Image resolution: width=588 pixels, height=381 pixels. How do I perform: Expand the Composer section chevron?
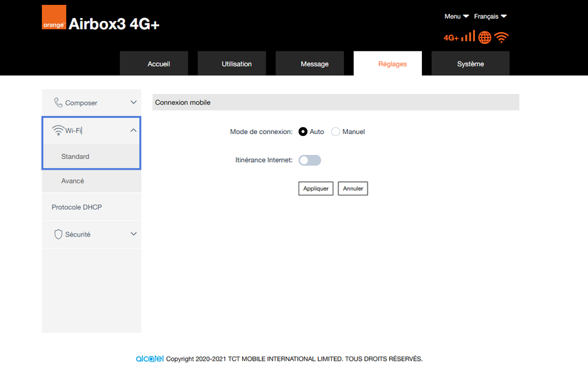[133, 103]
